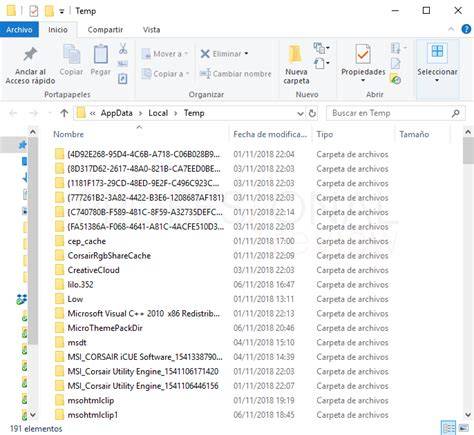Viewport: 474px width, 435px height.
Task: Open the Vista ribbon tab
Action: 151,30
